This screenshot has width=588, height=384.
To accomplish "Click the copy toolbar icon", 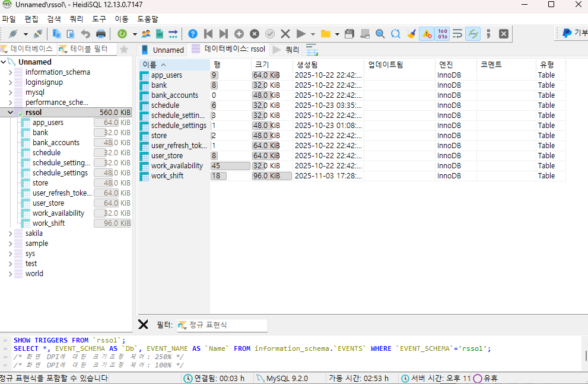I will pos(56,34).
